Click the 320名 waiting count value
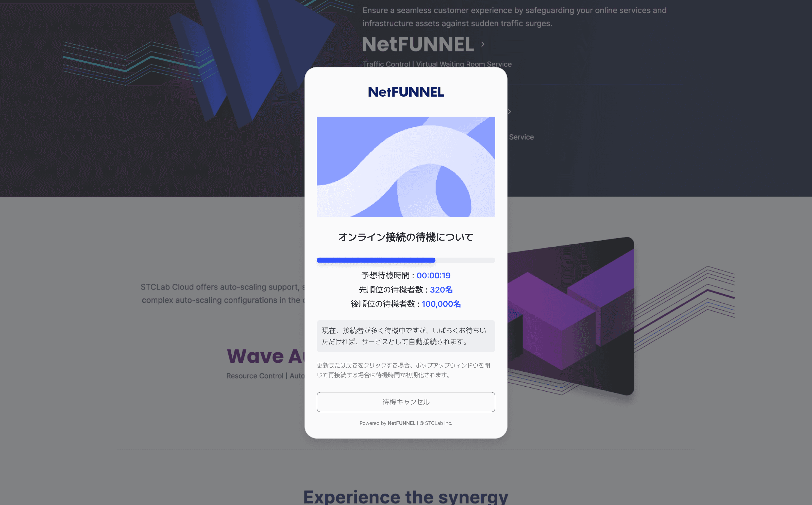Image resolution: width=812 pixels, height=505 pixels. (441, 289)
